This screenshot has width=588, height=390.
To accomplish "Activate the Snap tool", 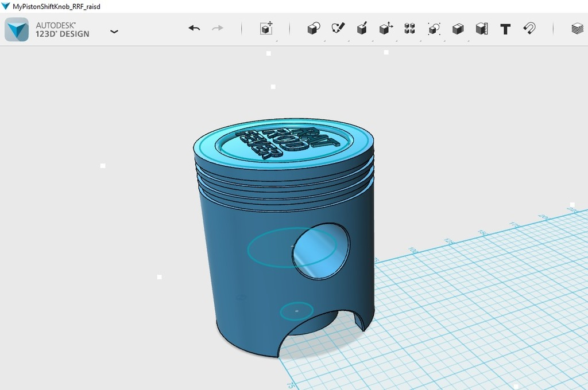I will coord(529,28).
